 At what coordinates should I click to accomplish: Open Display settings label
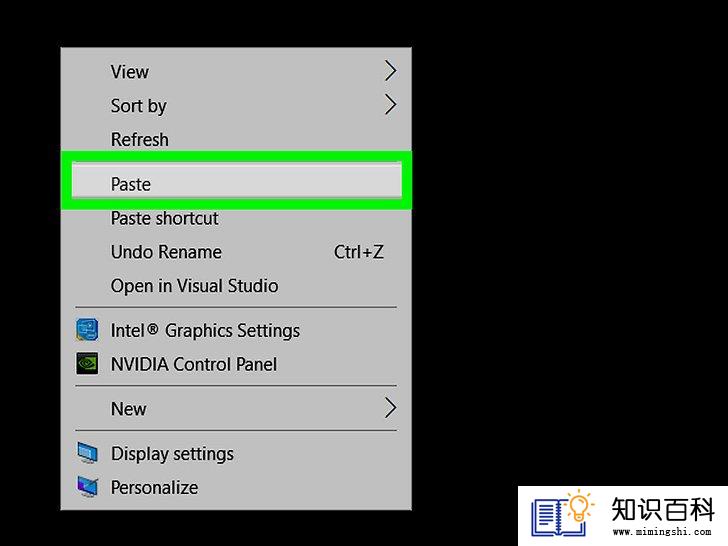pyautogui.click(x=172, y=454)
